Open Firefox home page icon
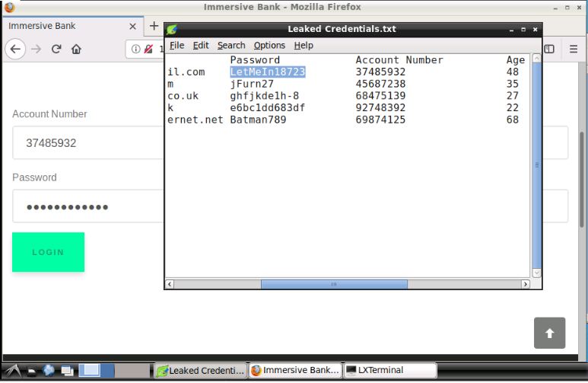The width and height of the screenshot is (588, 383). (76, 49)
